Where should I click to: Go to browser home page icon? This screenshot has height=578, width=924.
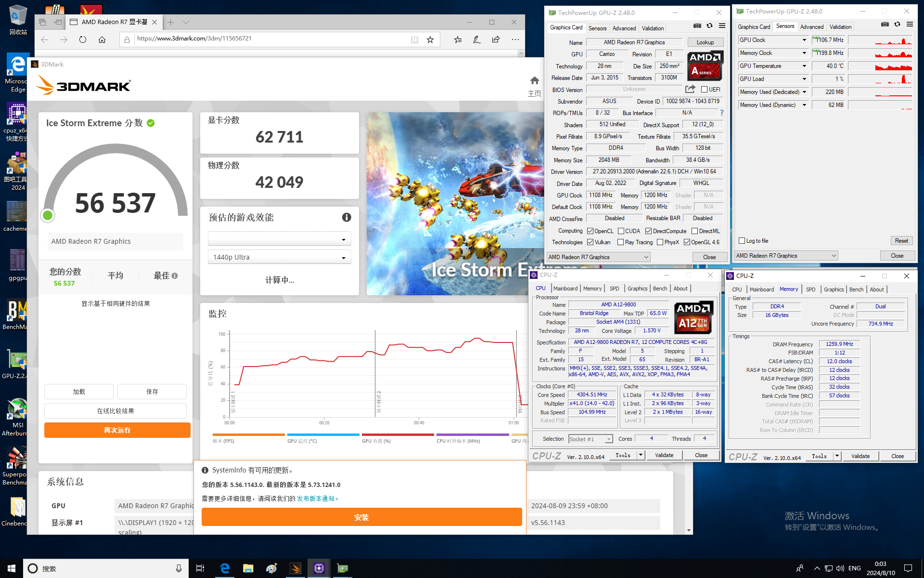click(x=102, y=39)
